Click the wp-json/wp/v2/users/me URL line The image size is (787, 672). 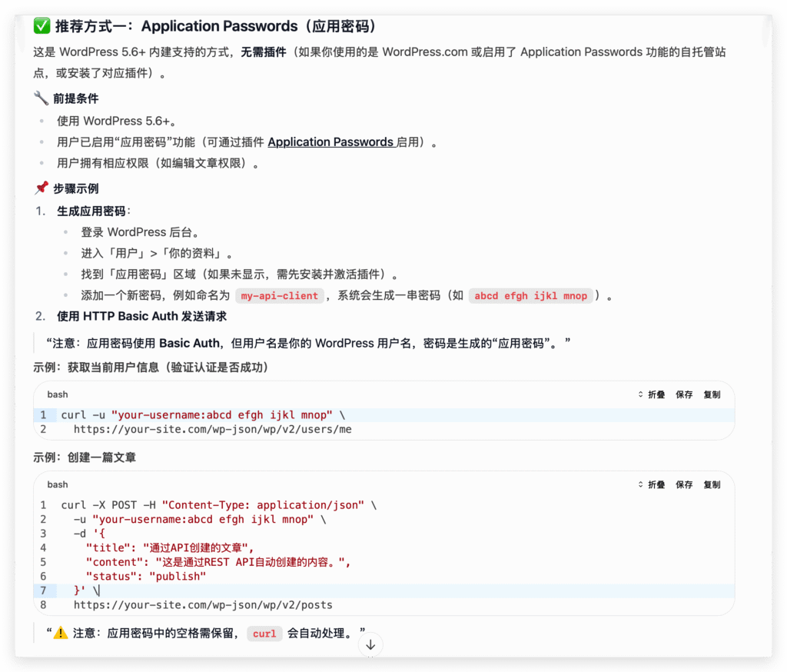coord(212,429)
